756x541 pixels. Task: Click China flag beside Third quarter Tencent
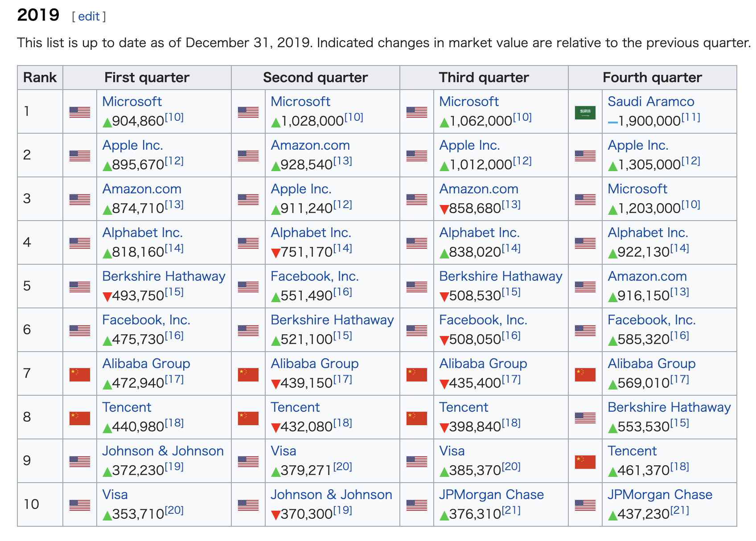tap(417, 418)
